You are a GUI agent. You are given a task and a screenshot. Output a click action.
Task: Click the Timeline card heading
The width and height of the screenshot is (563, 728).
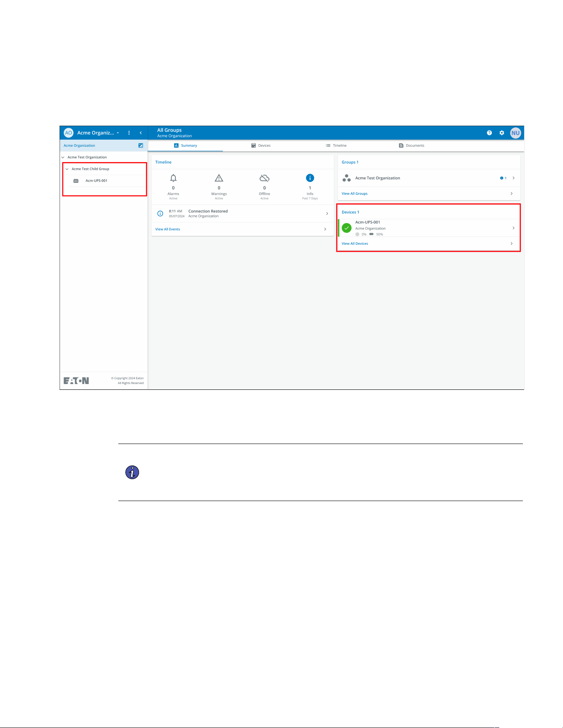pyautogui.click(x=163, y=162)
